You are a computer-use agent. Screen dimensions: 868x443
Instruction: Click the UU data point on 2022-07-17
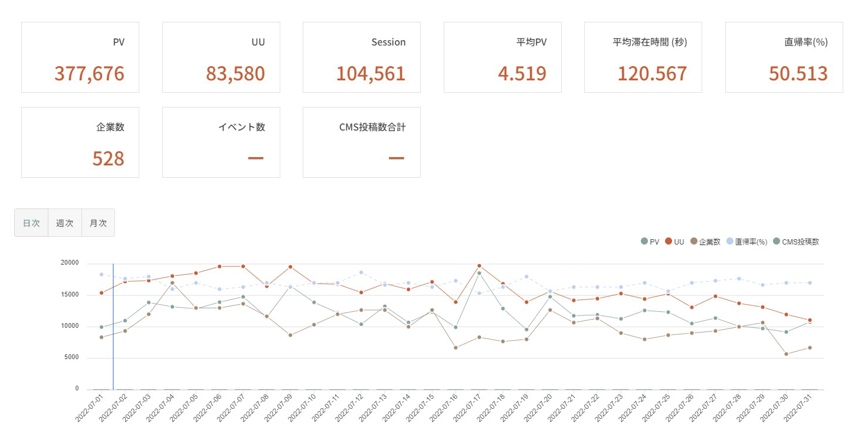(479, 266)
